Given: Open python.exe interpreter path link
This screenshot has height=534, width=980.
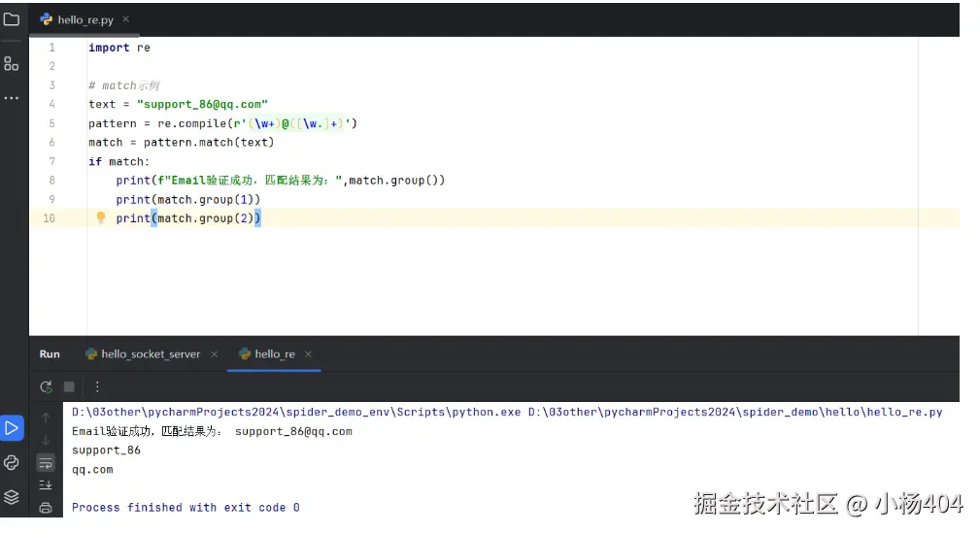Looking at the screenshot, I should click(296, 413).
